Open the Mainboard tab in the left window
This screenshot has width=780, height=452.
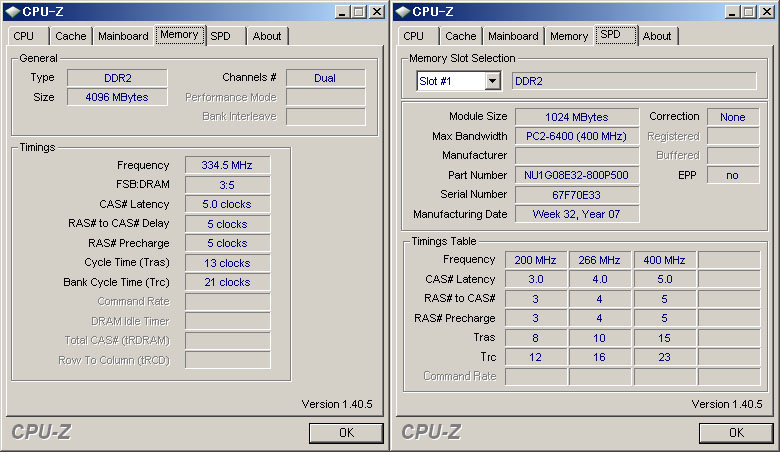123,36
